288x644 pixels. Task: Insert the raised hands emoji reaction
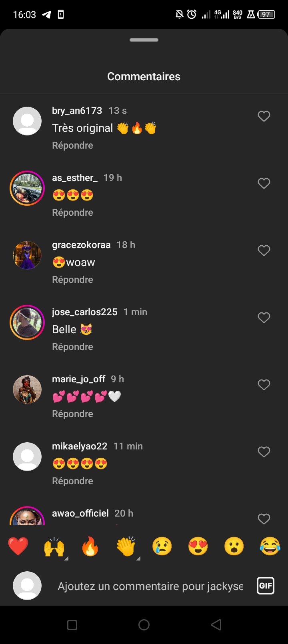(54, 546)
